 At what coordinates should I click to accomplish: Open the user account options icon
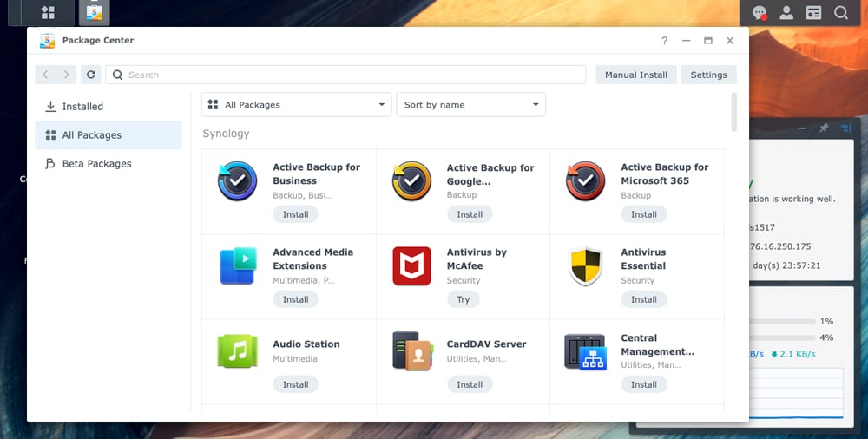786,12
